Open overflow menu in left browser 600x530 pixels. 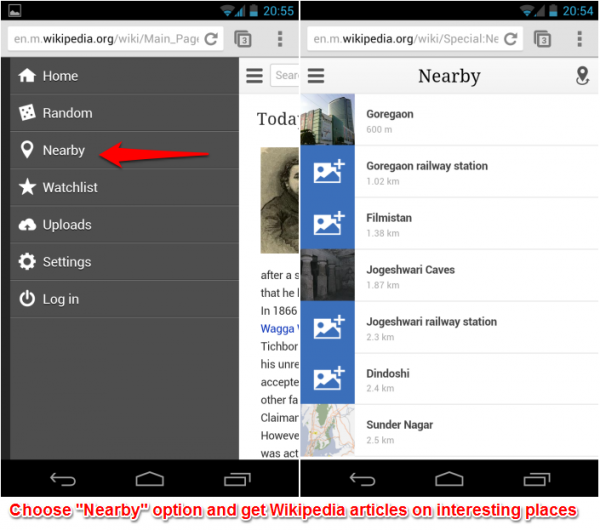pyautogui.click(x=280, y=39)
